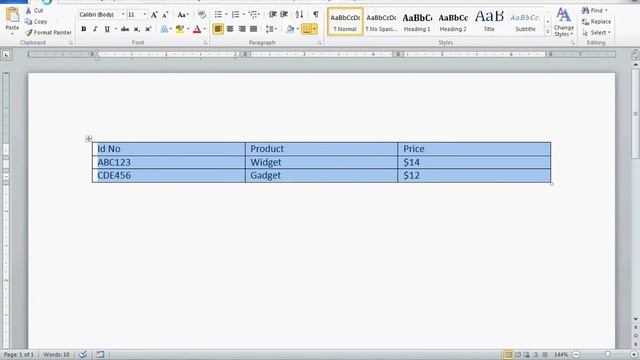
Task: Open the multilevel list dropdown
Action: point(254,15)
